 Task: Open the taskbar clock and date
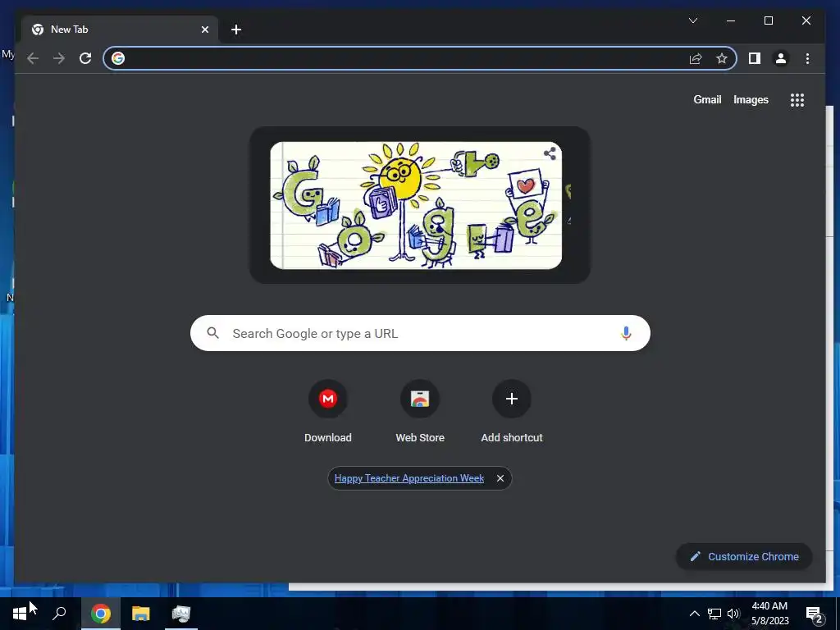coord(769,614)
